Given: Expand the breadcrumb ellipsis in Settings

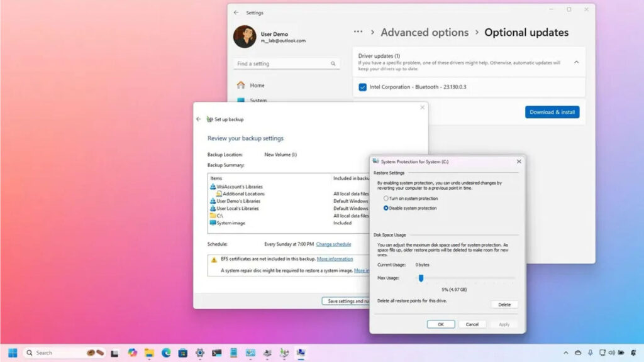Looking at the screenshot, I should (x=358, y=32).
